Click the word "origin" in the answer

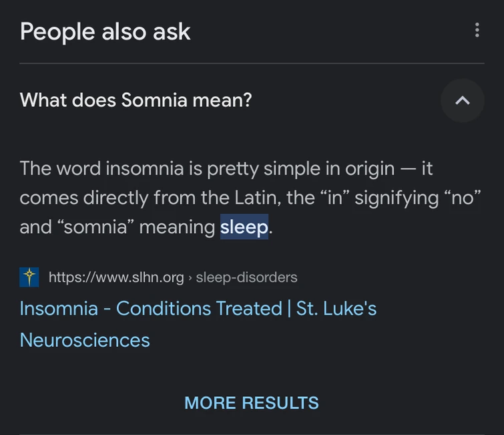click(365, 168)
